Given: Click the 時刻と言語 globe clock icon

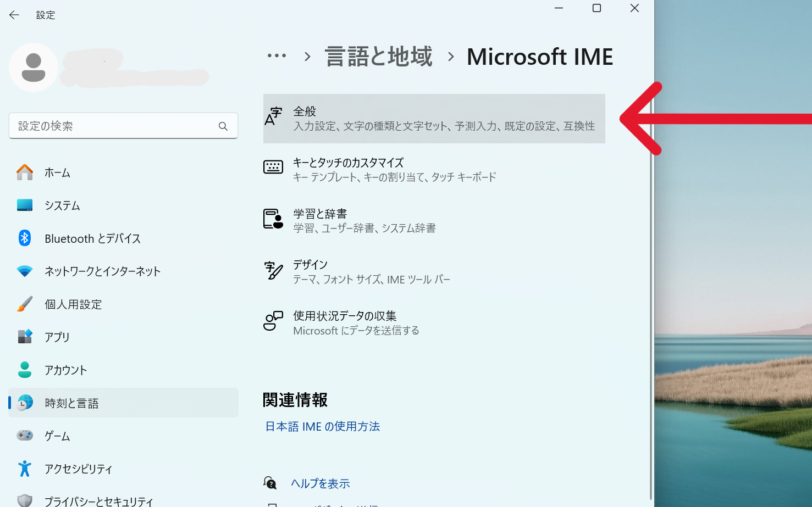Looking at the screenshot, I should [x=25, y=403].
